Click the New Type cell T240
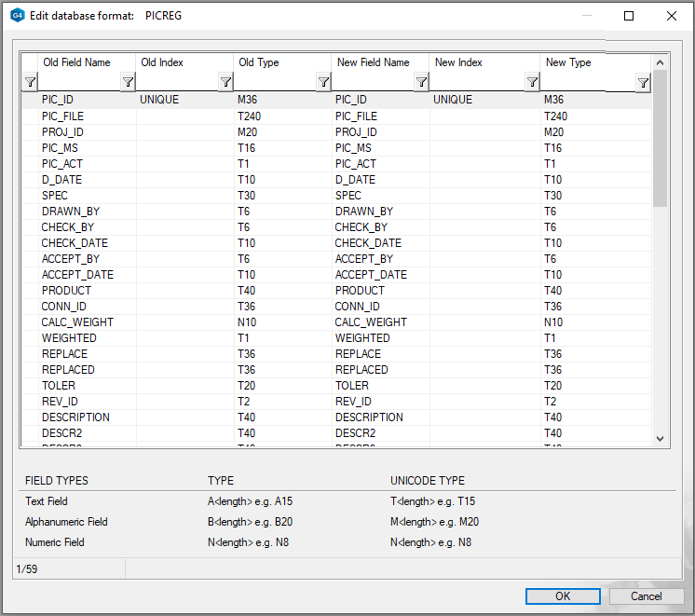This screenshot has width=695, height=616. coord(555,116)
